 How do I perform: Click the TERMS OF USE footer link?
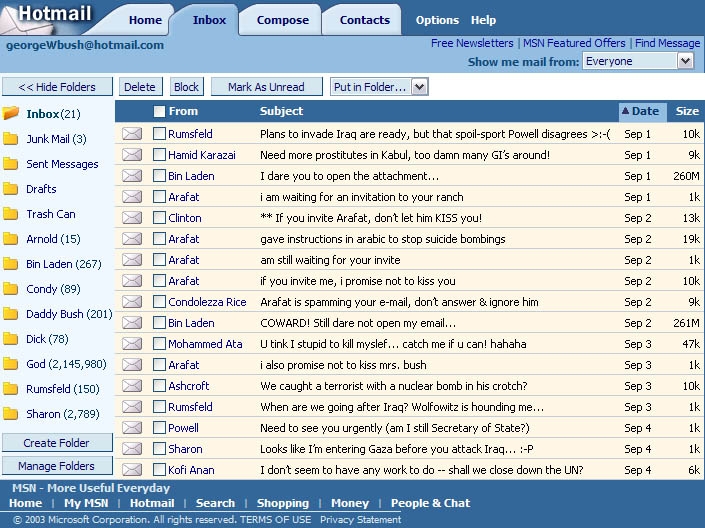(x=275, y=519)
